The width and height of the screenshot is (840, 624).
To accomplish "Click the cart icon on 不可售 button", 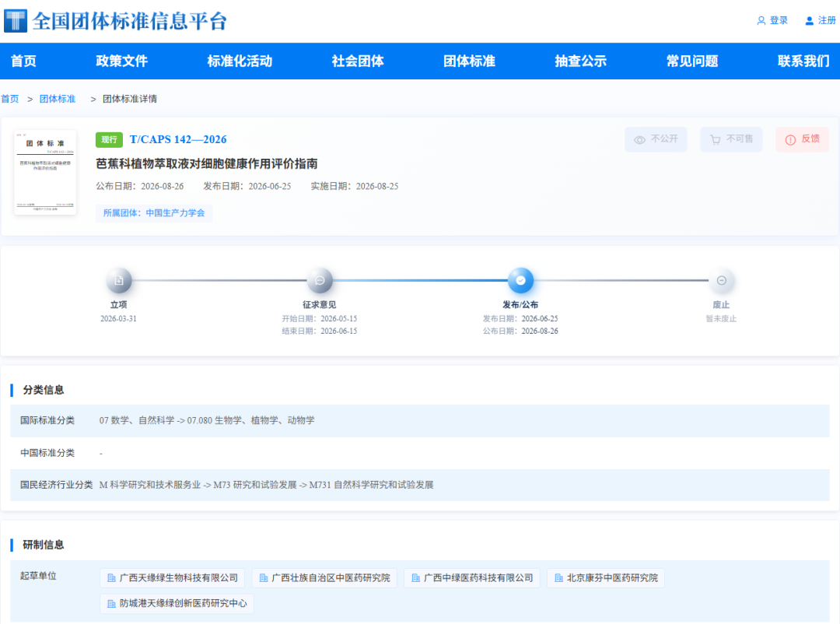I will (716, 140).
